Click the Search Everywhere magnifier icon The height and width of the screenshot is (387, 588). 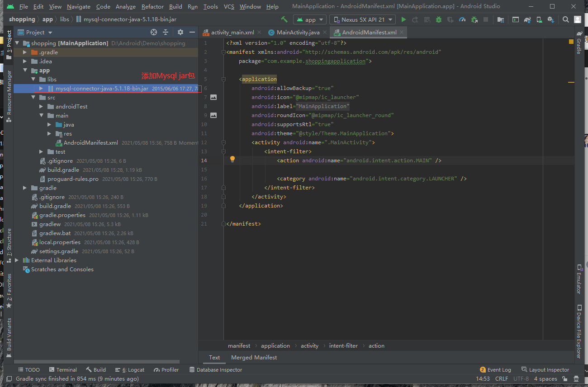pos(566,19)
